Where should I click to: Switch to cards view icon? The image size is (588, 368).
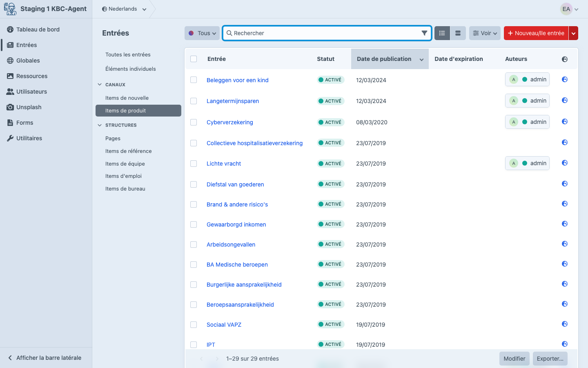[x=458, y=33]
